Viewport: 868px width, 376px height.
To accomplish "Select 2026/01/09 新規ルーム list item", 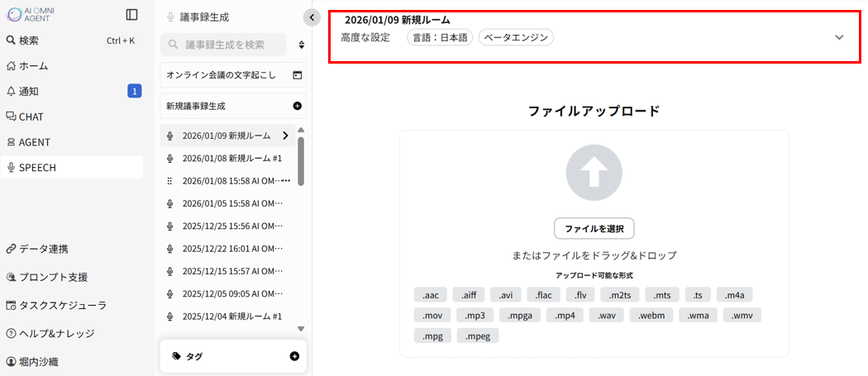I will [x=227, y=136].
